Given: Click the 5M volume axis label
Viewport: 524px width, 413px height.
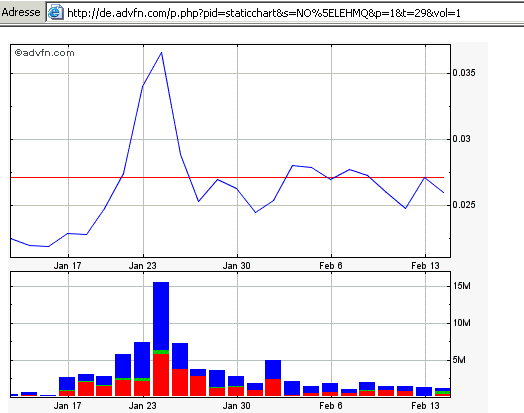Looking at the screenshot, I should pos(459,360).
